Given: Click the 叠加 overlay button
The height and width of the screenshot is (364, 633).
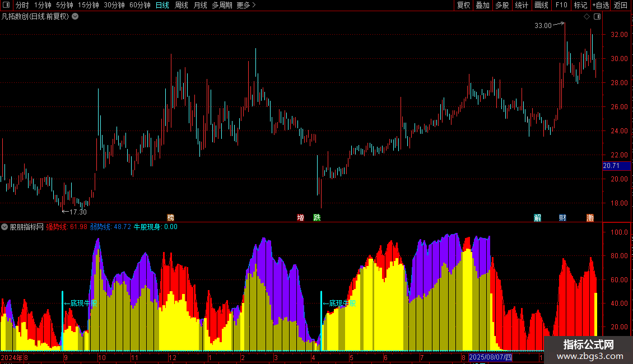Looking at the screenshot, I should click(482, 5).
